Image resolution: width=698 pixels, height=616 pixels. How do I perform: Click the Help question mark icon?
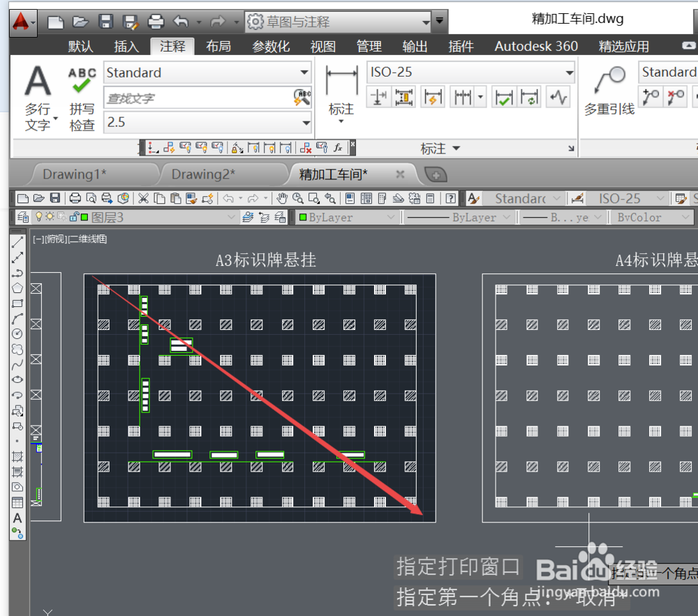pyautogui.click(x=450, y=198)
